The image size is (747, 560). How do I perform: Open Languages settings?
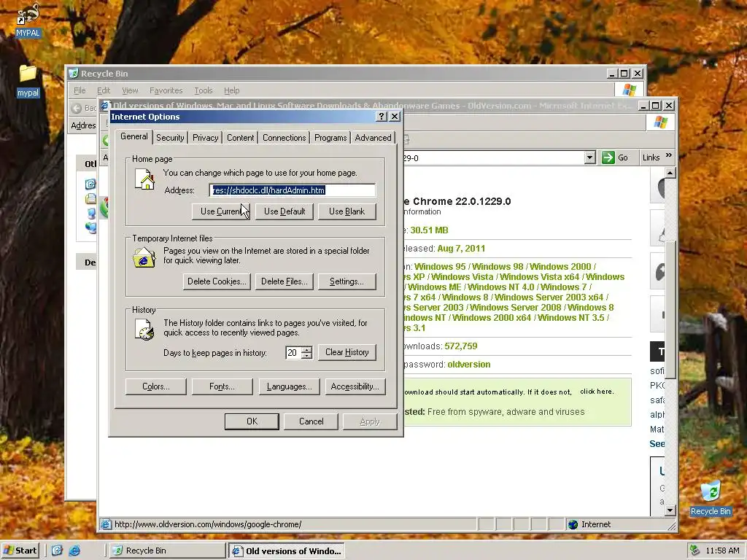(x=289, y=386)
